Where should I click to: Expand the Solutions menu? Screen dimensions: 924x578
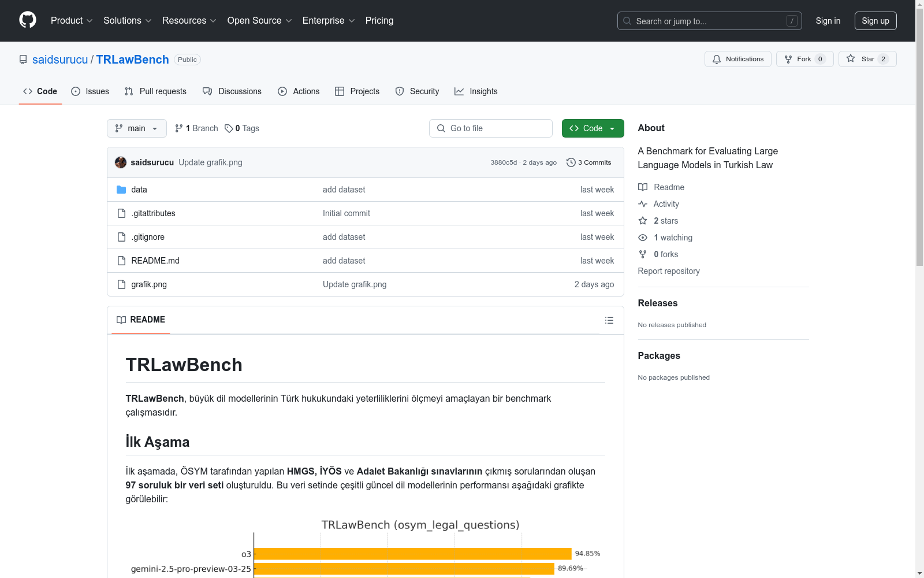point(128,20)
